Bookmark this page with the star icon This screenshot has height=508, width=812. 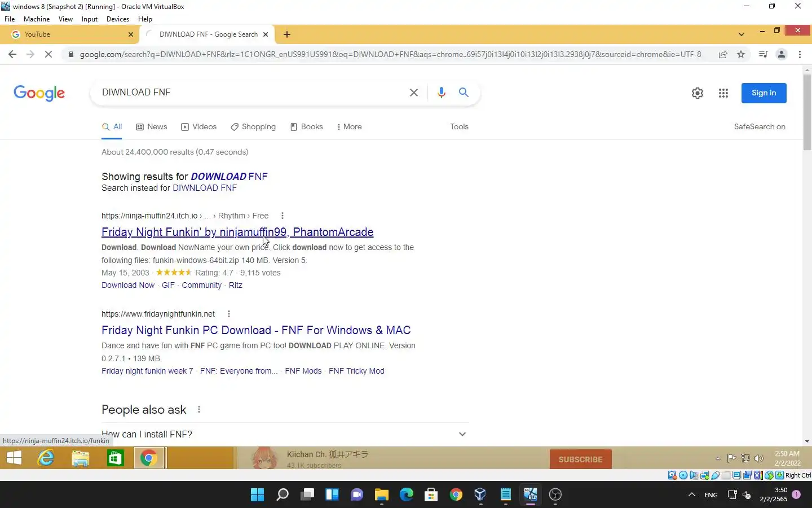(741, 54)
